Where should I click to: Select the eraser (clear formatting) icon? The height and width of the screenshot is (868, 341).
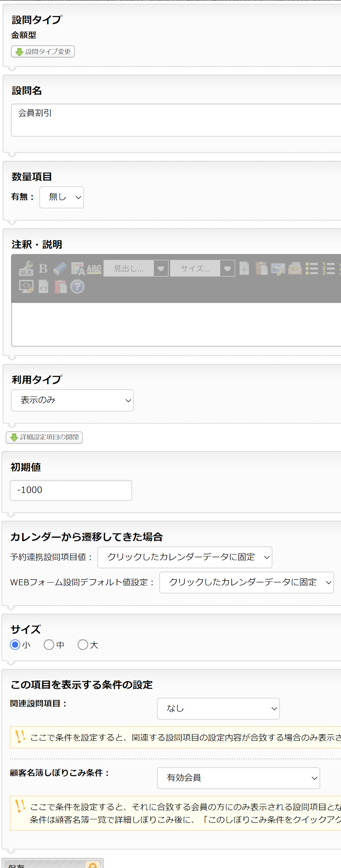tap(60, 269)
